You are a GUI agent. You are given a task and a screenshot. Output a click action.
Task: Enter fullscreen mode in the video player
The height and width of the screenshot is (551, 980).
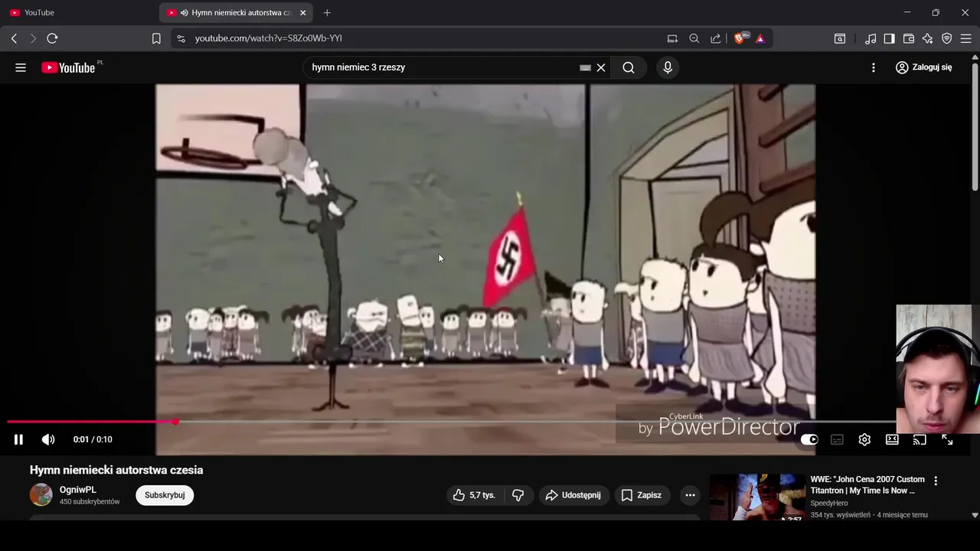[x=947, y=439]
